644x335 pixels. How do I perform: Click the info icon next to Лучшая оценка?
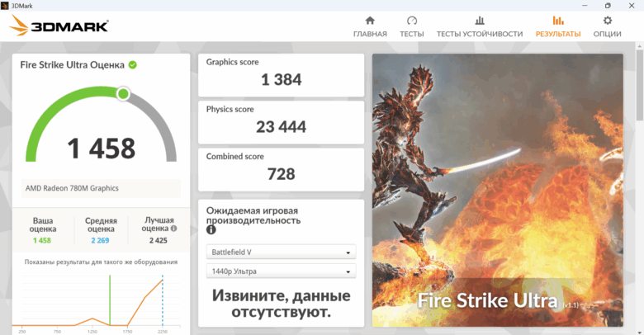click(x=173, y=229)
